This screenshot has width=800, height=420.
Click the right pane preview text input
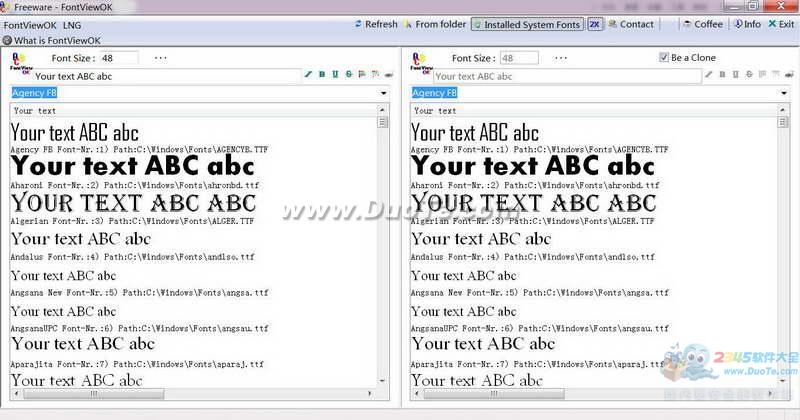click(567, 76)
